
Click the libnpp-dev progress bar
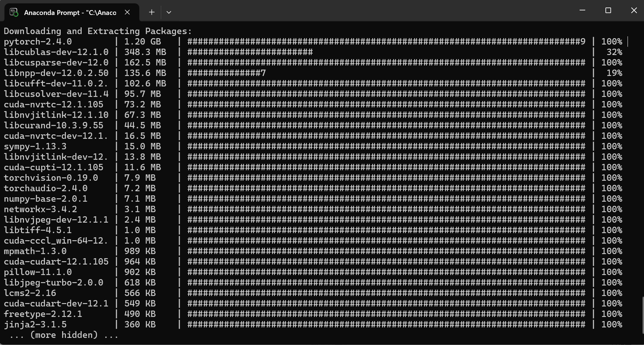tap(227, 73)
